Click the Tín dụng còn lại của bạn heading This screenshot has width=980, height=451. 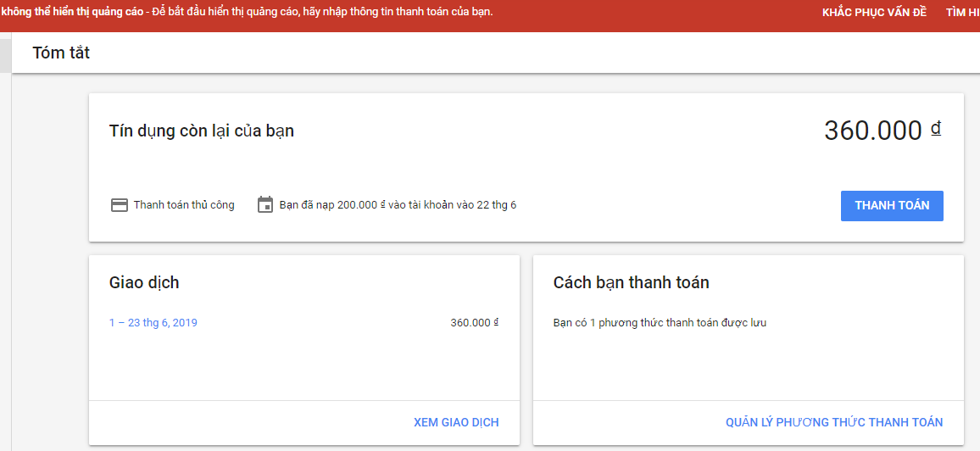click(x=201, y=131)
